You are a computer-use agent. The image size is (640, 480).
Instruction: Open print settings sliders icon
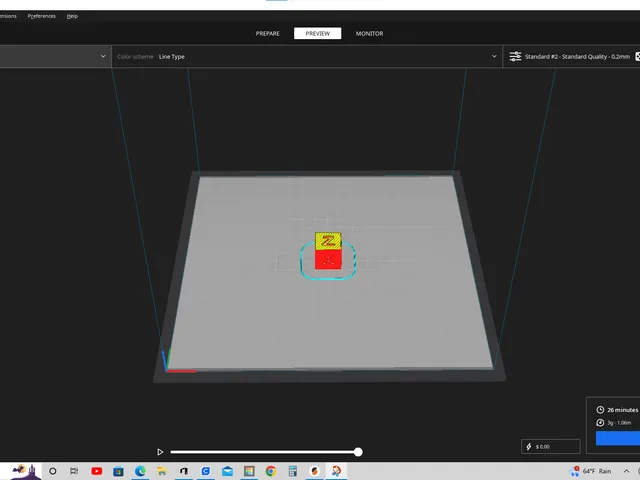pyautogui.click(x=515, y=56)
